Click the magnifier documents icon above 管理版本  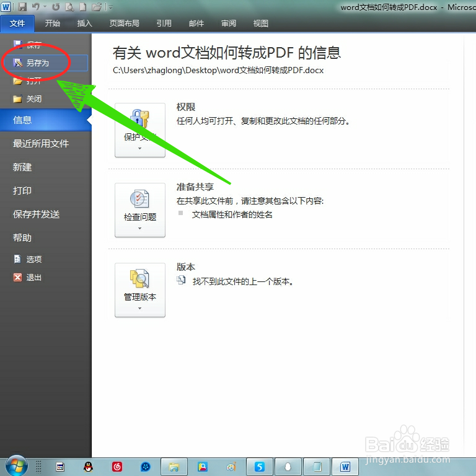point(139,278)
